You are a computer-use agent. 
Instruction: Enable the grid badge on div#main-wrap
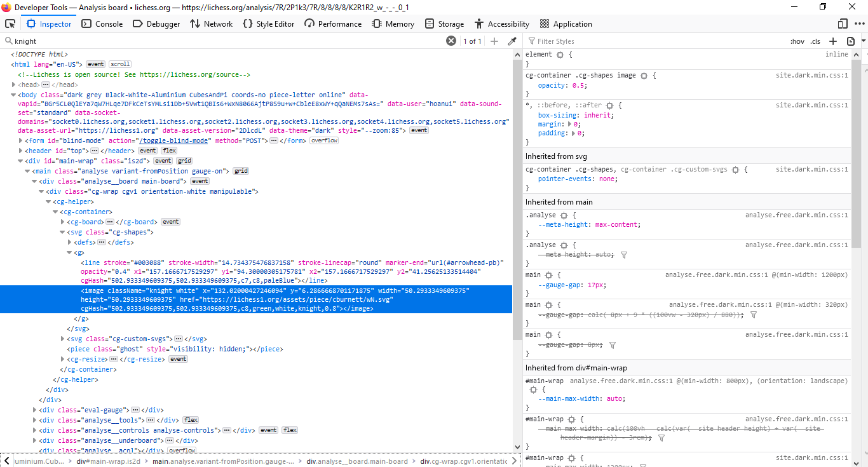tap(184, 160)
